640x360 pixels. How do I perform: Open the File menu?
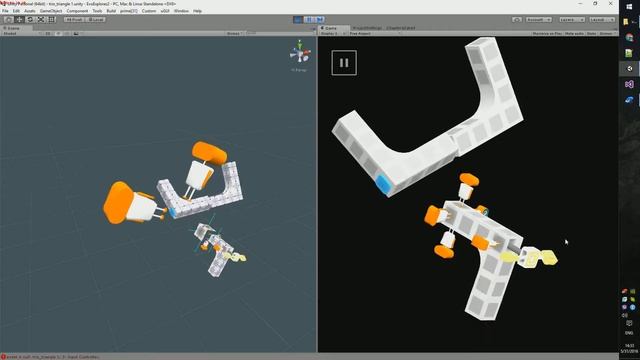(x=5, y=11)
